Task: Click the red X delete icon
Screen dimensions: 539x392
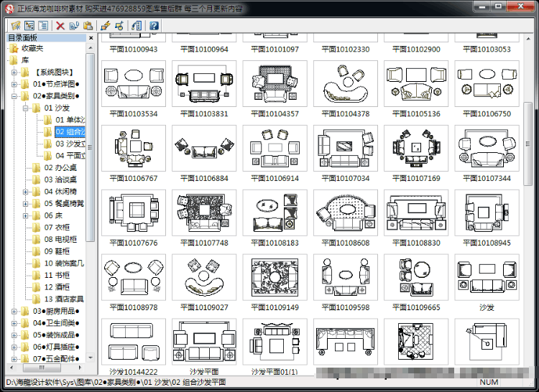Action: tap(60, 26)
